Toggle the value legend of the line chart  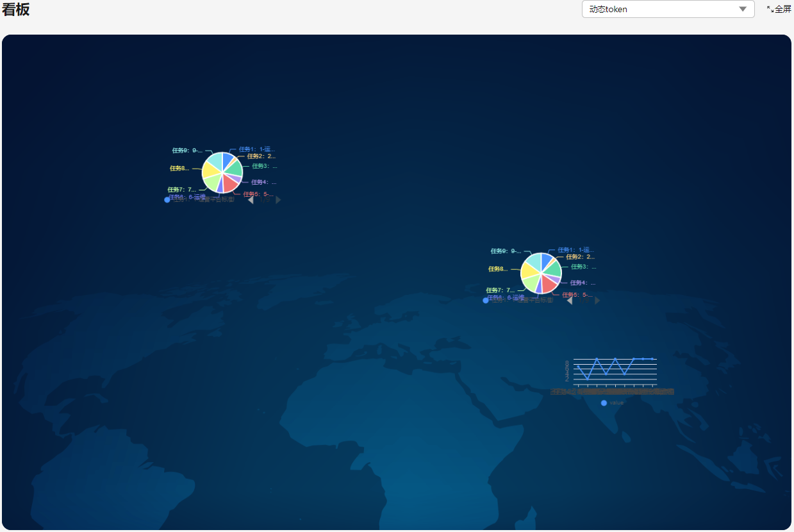(604, 403)
